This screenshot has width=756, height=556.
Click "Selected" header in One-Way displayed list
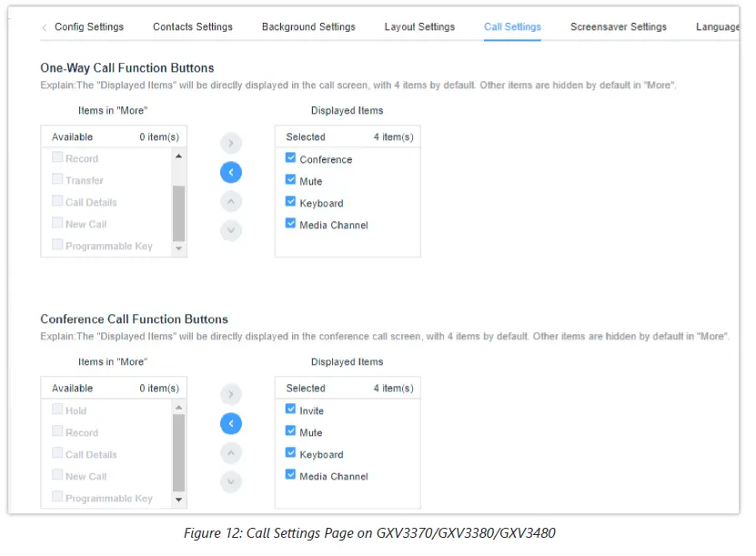(x=306, y=136)
